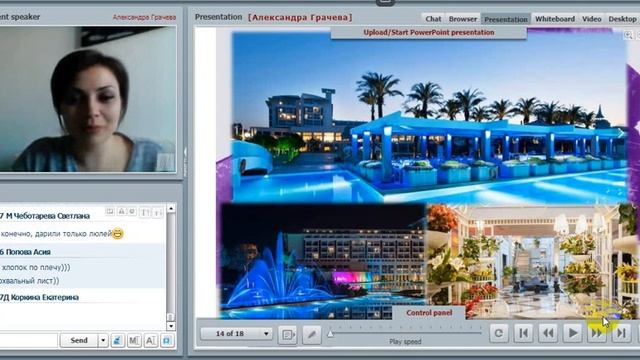This screenshot has height=360, width=640.
Task: Click the chat scrollbar thumb
Action: click(x=171, y=317)
